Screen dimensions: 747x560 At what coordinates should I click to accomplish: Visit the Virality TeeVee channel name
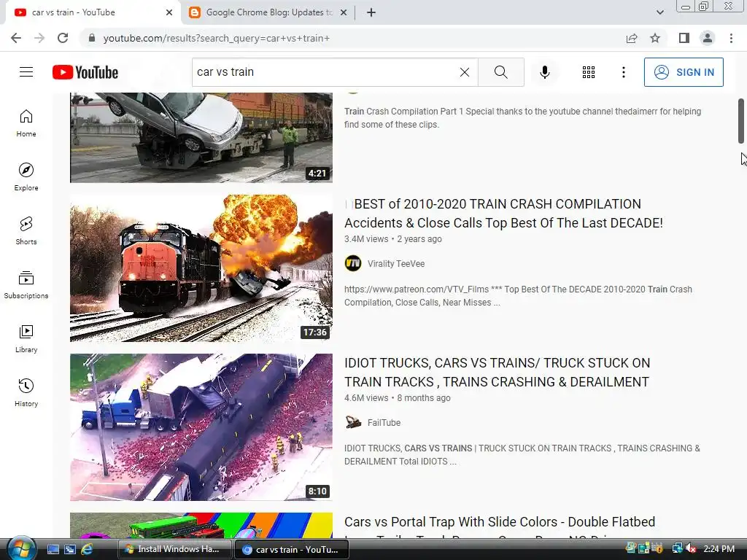[396, 263]
